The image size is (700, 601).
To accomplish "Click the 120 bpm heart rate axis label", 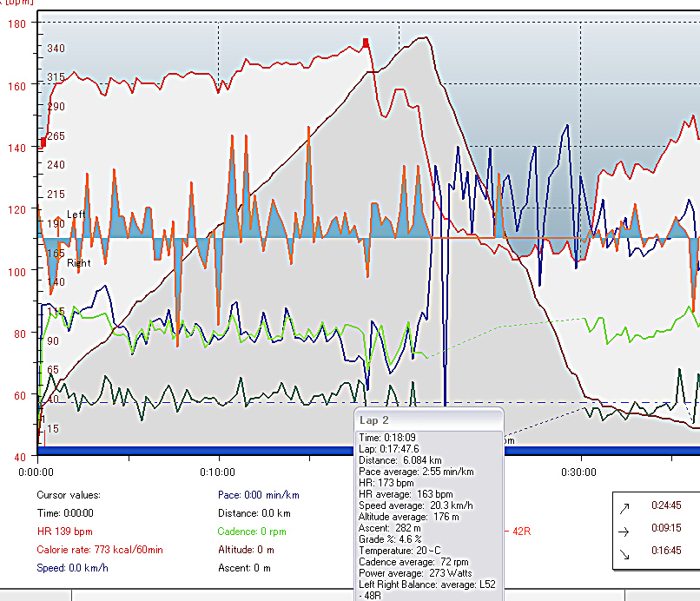I will (17, 209).
